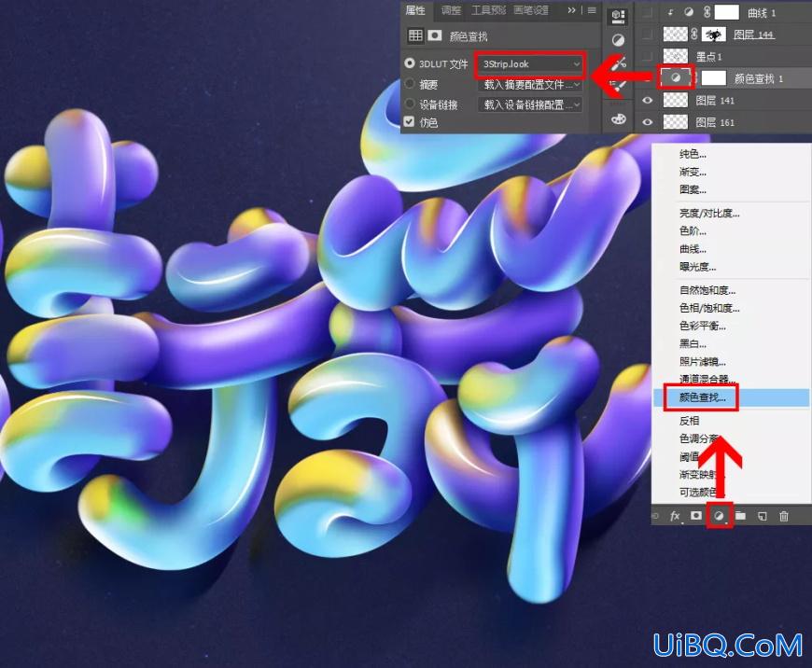Open the Adjustments panel icon in dock
The height and width of the screenshot is (668, 812).
pyautogui.click(x=618, y=40)
